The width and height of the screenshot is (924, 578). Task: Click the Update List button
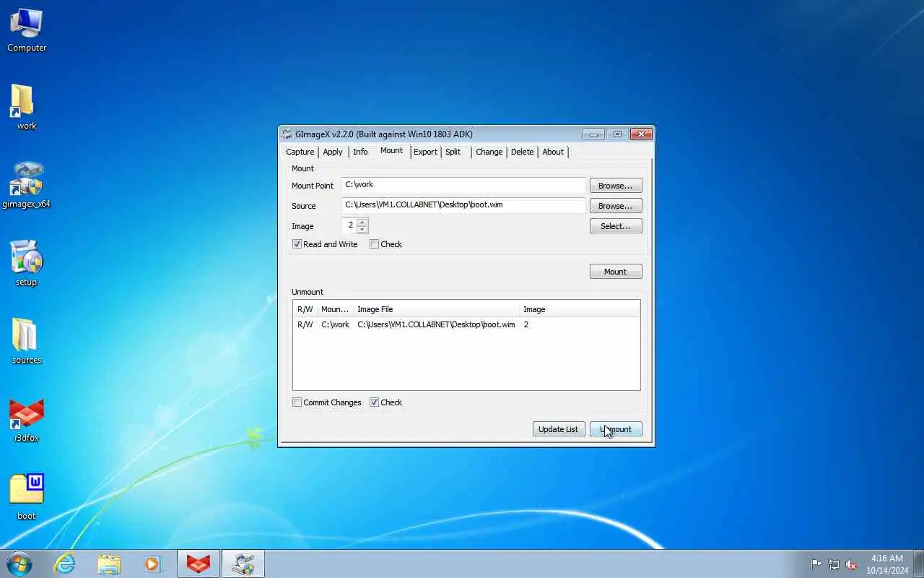tap(559, 429)
